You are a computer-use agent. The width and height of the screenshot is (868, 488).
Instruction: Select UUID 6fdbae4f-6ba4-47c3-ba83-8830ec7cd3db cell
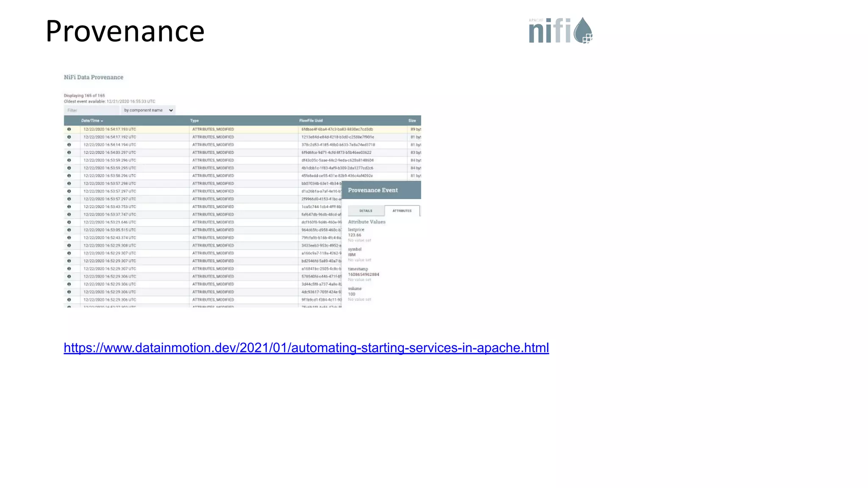(x=337, y=129)
